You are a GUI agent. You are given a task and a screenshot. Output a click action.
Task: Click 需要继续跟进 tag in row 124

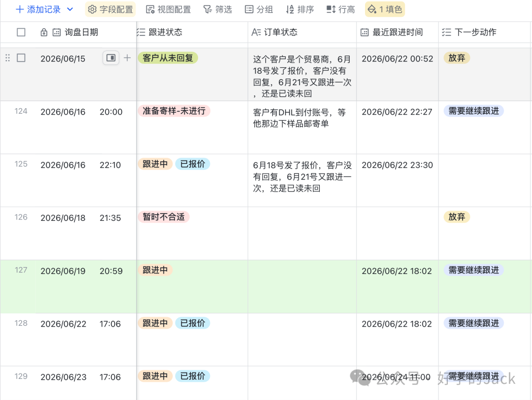tap(474, 111)
